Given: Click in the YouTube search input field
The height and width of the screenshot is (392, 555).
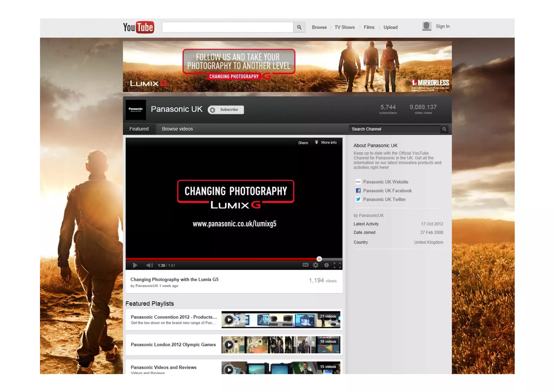Looking at the screenshot, I should pyautogui.click(x=228, y=27).
